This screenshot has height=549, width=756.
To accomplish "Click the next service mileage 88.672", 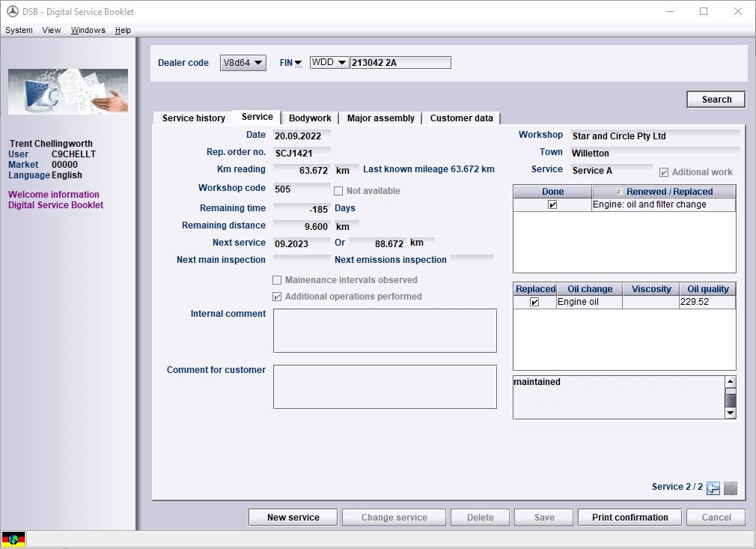I will click(x=378, y=243).
